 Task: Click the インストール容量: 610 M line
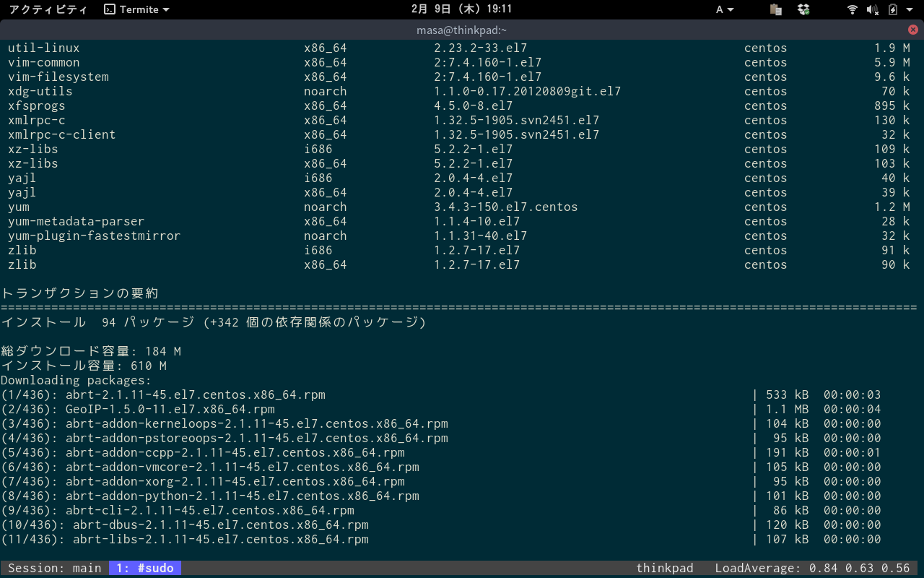pyautogui.click(x=84, y=366)
